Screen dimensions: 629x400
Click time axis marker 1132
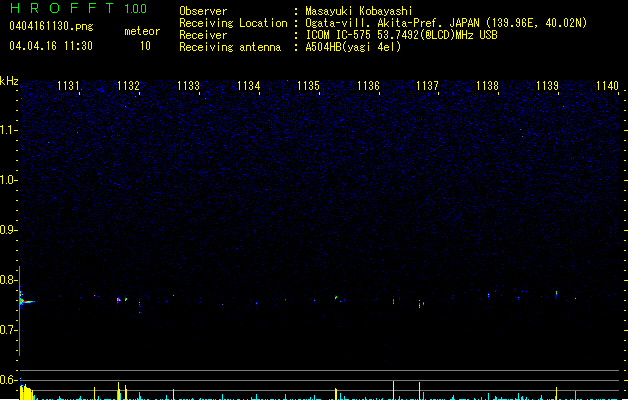click(128, 86)
